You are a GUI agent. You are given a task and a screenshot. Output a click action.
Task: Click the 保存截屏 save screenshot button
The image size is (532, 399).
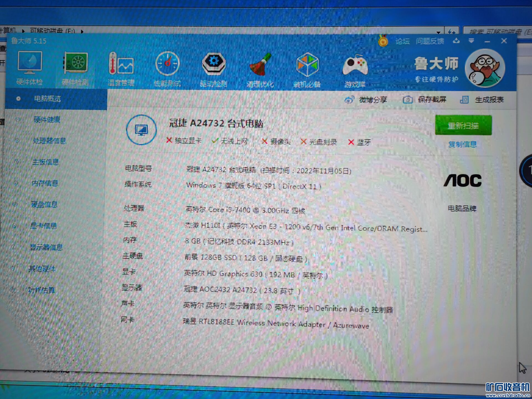(424, 99)
